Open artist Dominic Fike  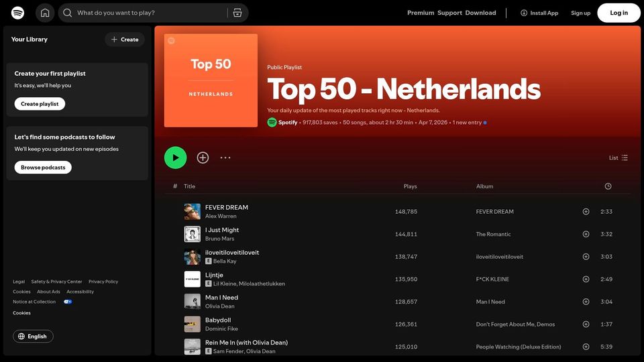221,329
